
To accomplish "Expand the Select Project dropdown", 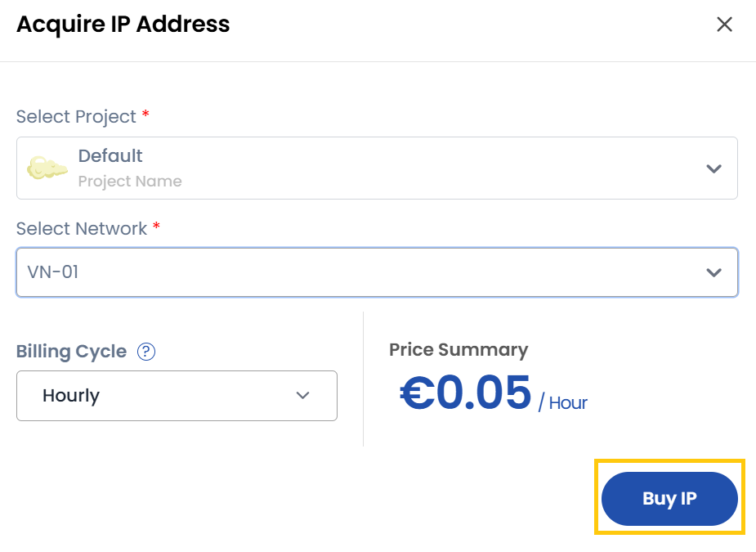I will [x=376, y=168].
